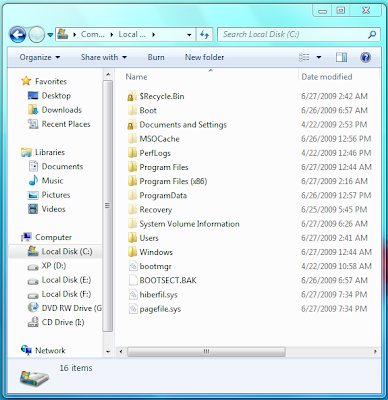
Task: Click the Back navigation arrow button
Action: (x=18, y=34)
